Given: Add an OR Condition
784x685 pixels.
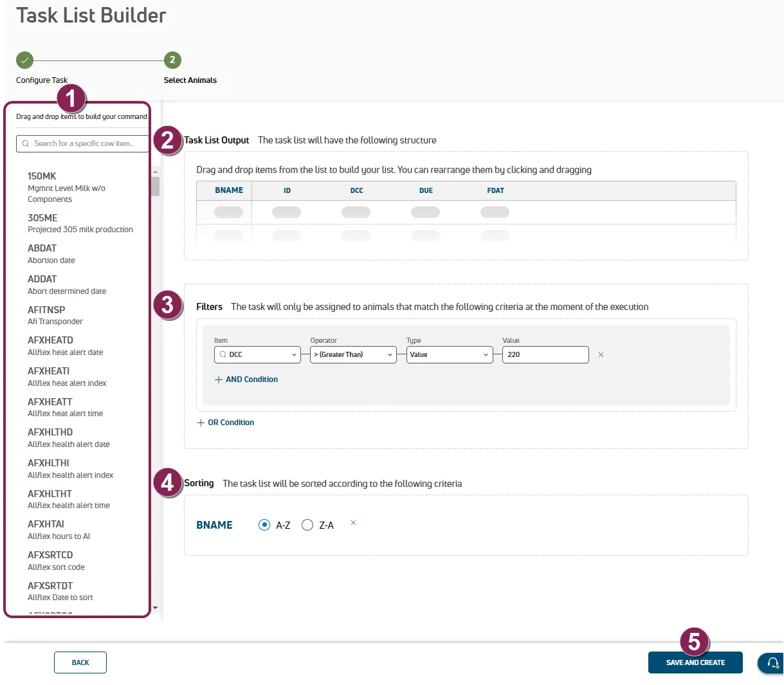Looking at the screenshot, I should pos(225,423).
